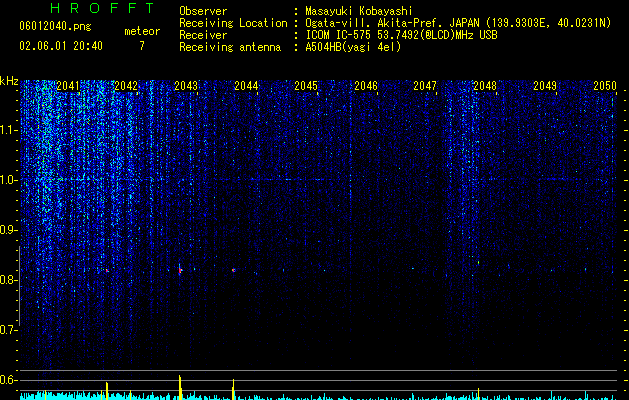Click the 2042 time label
Image resolution: width=629 pixels, height=400 pixels.
[126, 86]
